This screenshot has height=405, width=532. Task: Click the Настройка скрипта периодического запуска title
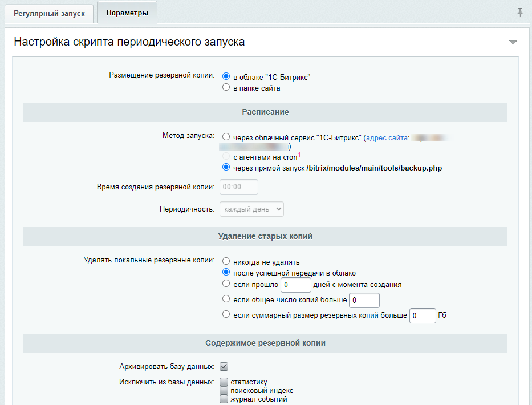(129, 42)
